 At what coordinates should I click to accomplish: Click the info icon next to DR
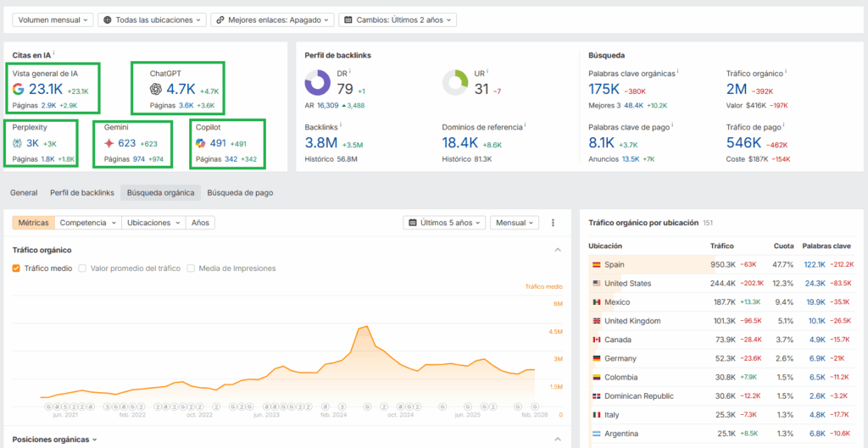pyautogui.click(x=350, y=71)
